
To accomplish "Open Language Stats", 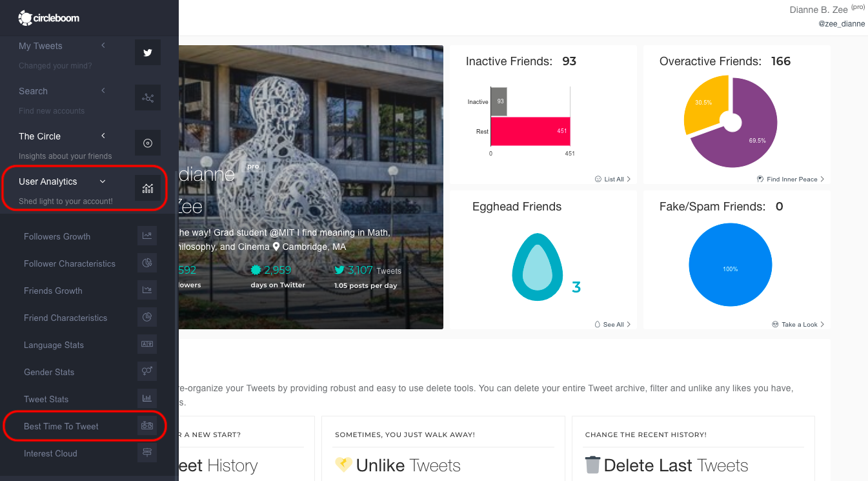I will pyautogui.click(x=54, y=345).
